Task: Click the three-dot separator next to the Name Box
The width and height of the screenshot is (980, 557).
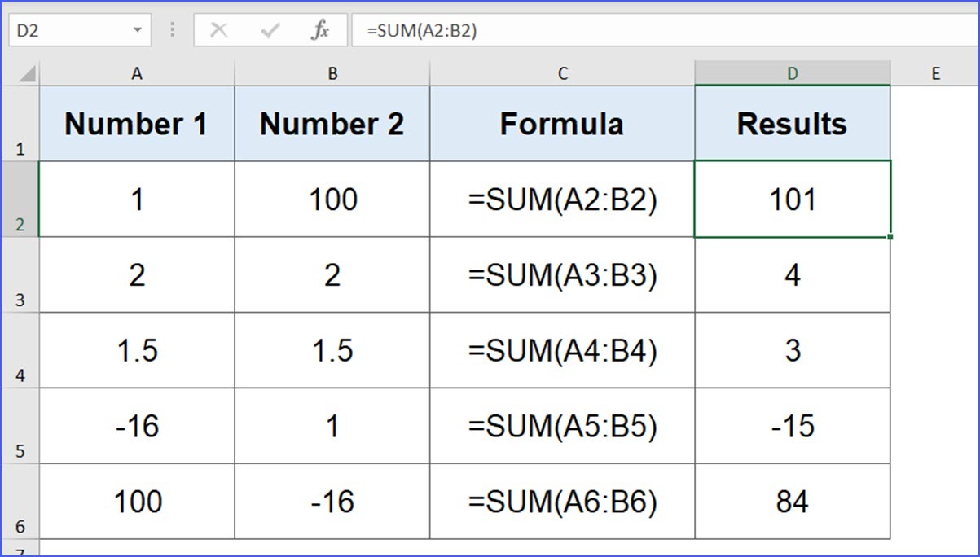Action: pos(171,29)
